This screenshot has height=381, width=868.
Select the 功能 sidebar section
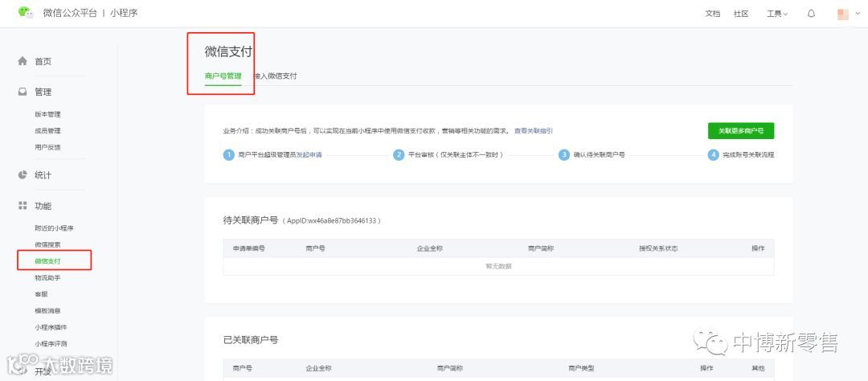point(43,206)
